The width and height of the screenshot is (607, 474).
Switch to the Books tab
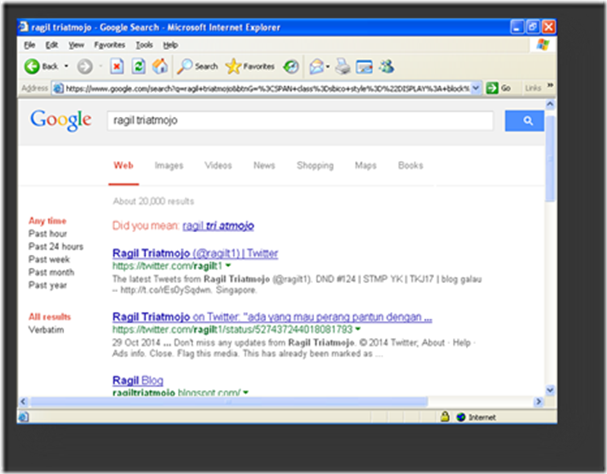tap(410, 166)
